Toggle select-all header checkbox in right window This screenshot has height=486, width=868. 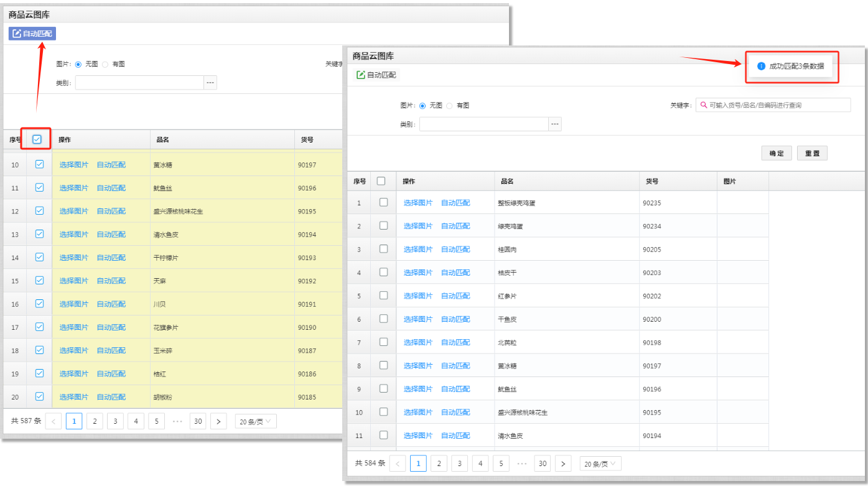[x=381, y=181]
